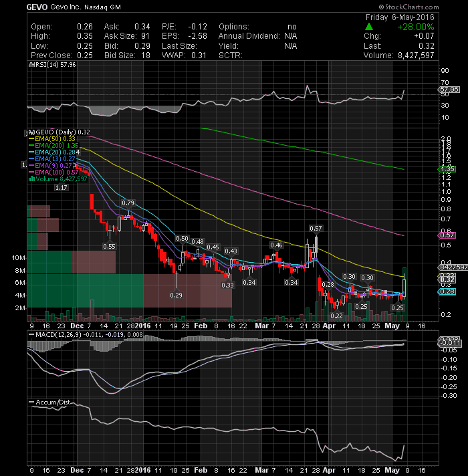Image resolution: width=468 pixels, height=476 pixels.
Task: Select the Accum/Dist panel label
Action: (49, 402)
